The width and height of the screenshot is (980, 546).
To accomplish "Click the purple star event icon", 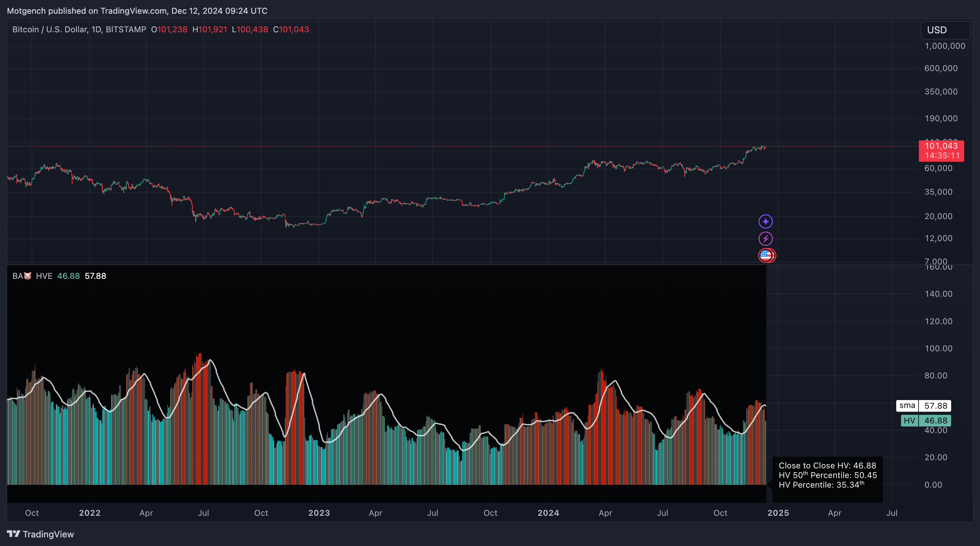I will tap(765, 221).
